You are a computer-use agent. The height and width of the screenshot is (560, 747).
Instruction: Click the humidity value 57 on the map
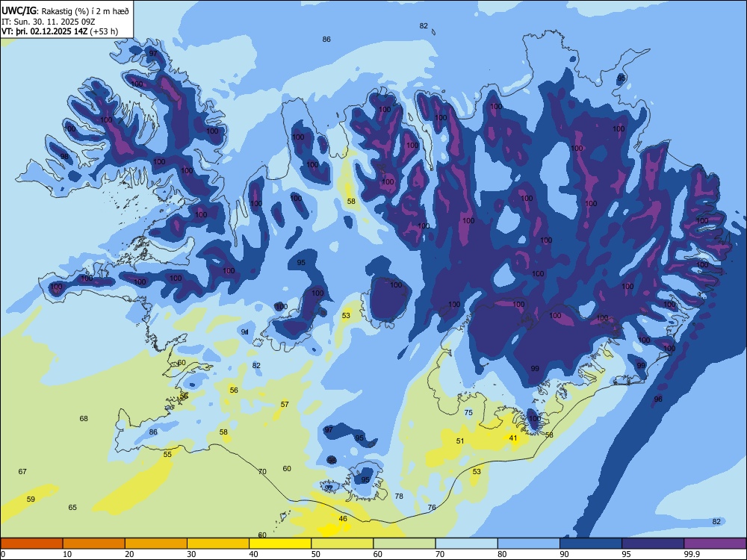(x=285, y=404)
